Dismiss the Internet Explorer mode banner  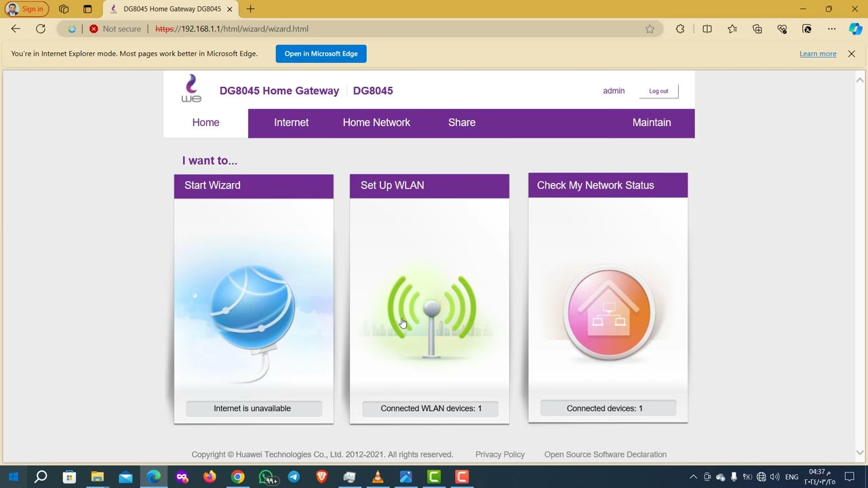point(852,54)
